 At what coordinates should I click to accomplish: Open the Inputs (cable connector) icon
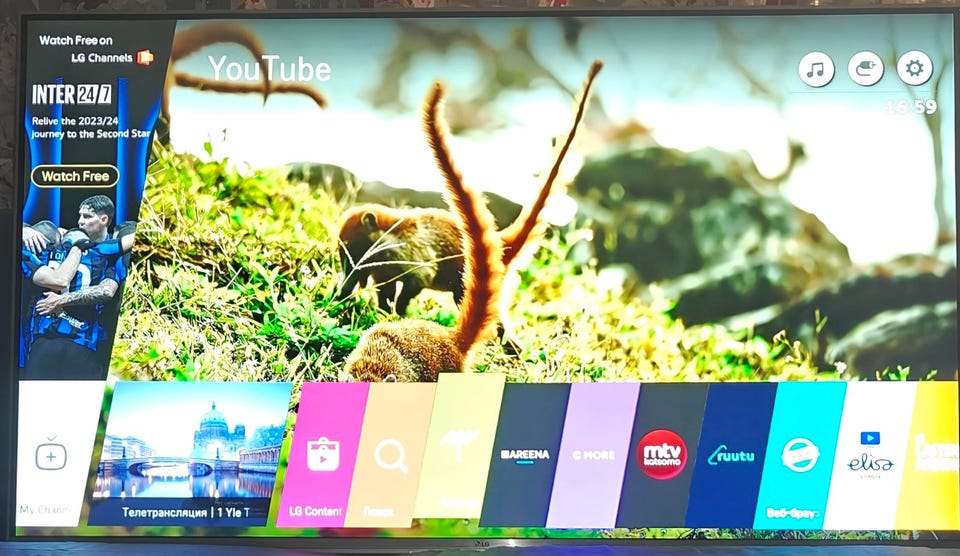click(x=866, y=69)
